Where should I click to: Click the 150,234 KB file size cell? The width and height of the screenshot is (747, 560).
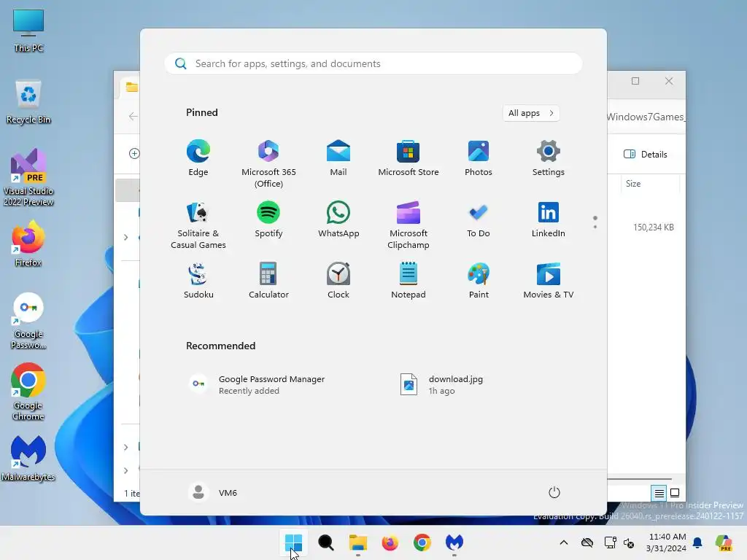653,227
